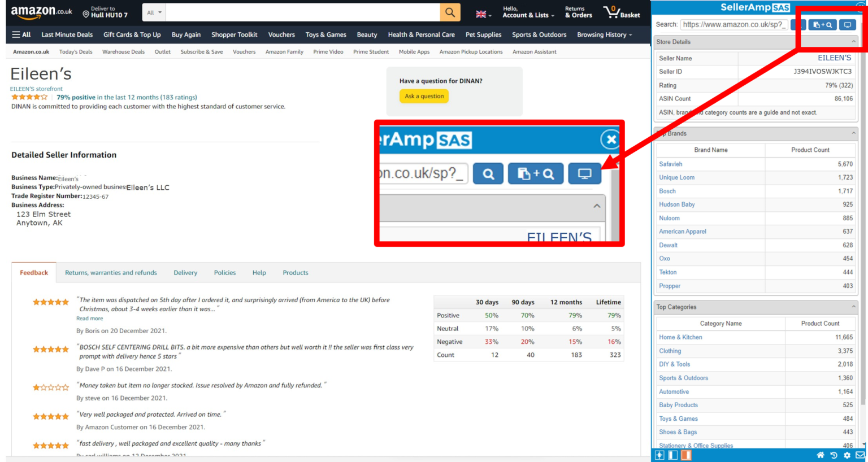Open SellerAmp settings gear

click(x=847, y=455)
